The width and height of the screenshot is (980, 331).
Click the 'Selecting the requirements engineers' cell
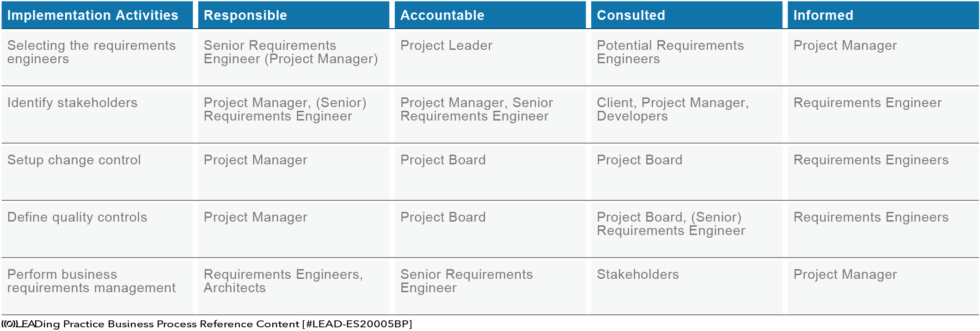[x=97, y=57]
